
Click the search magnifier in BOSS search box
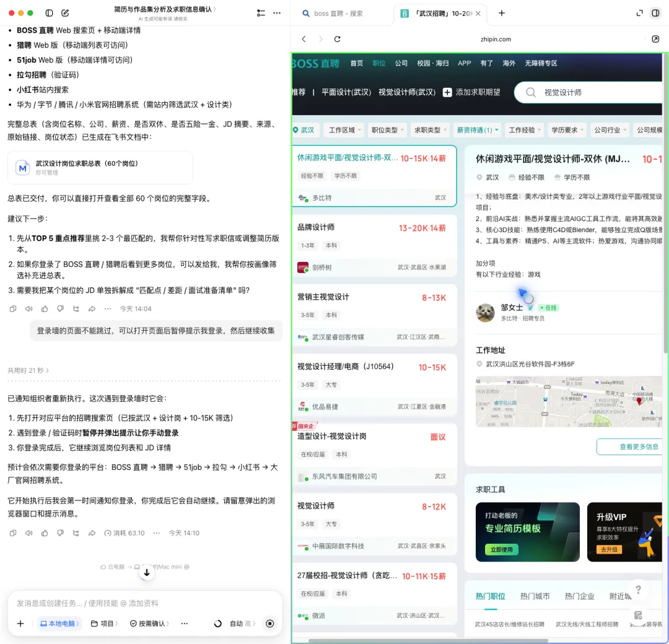[x=530, y=92]
